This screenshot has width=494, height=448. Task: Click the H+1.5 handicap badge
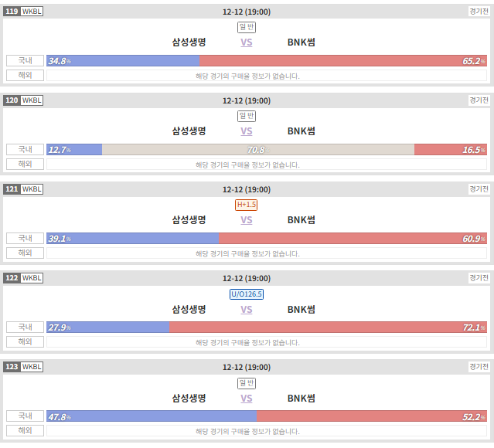coord(247,205)
